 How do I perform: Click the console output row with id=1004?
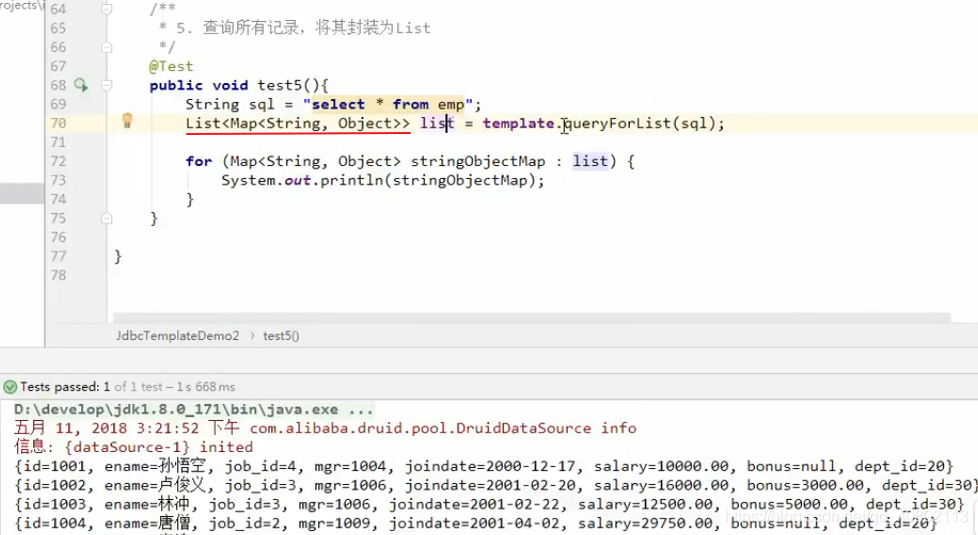(x=476, y=523)
